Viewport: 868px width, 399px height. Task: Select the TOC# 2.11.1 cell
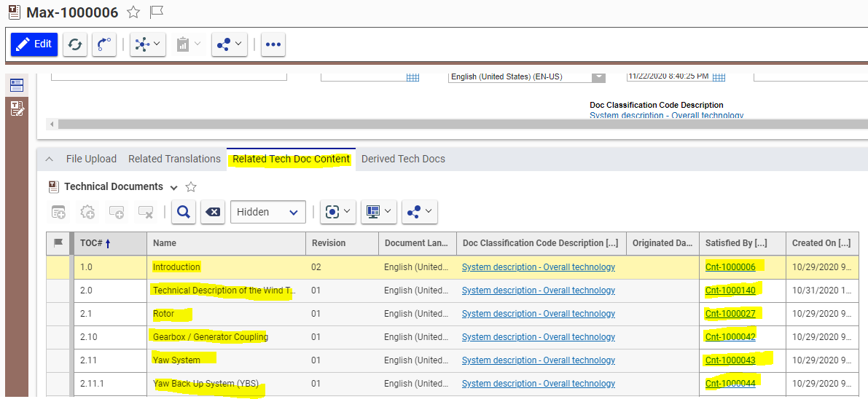click(110, 384)
